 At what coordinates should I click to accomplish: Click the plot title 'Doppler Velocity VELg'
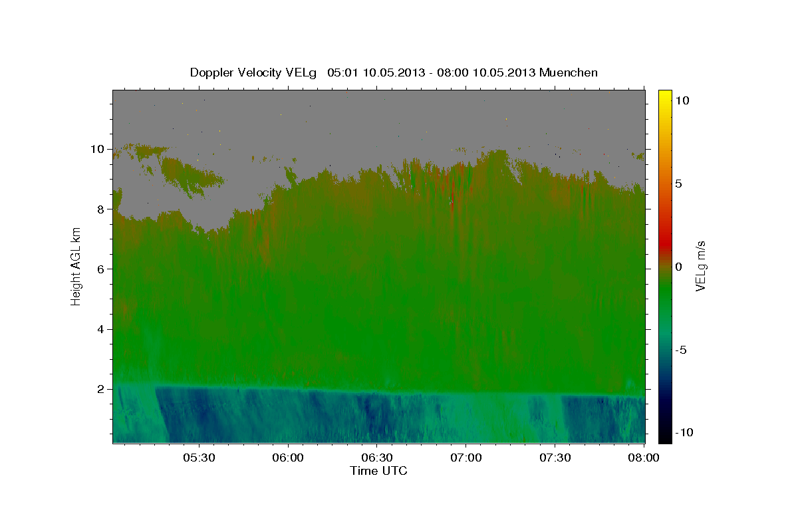[x=253, y=72]
